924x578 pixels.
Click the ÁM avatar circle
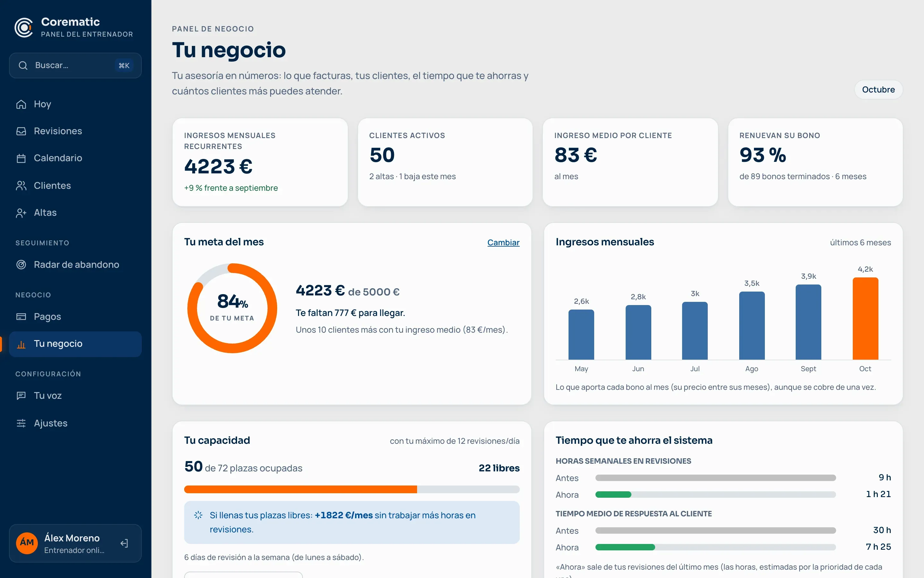click(x=27, y=543)
